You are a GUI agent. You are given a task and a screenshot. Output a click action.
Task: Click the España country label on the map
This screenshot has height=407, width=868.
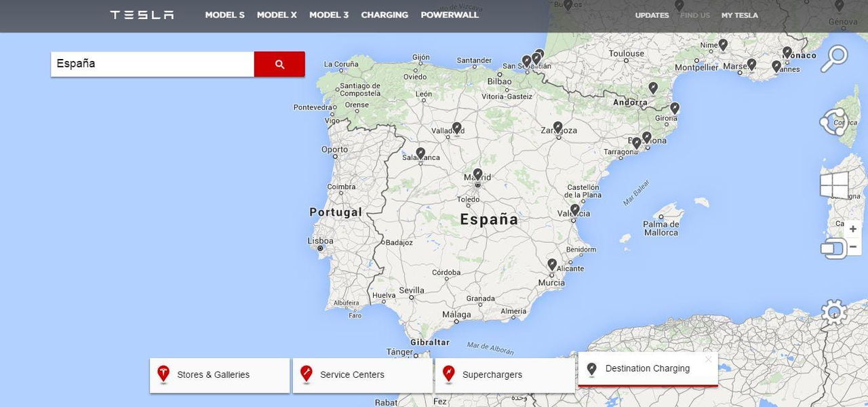point(489,219)
